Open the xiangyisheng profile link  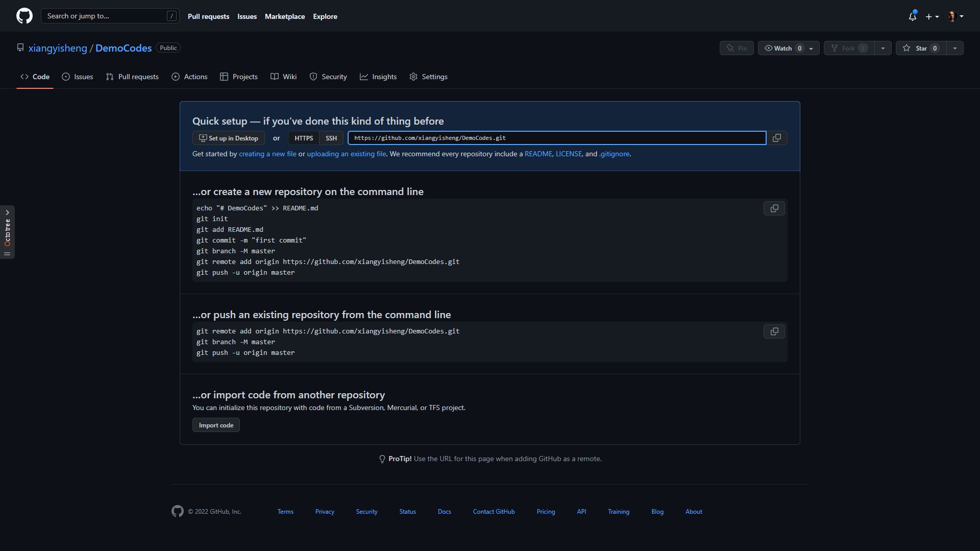pyautogui.click(x=58, y=48)
